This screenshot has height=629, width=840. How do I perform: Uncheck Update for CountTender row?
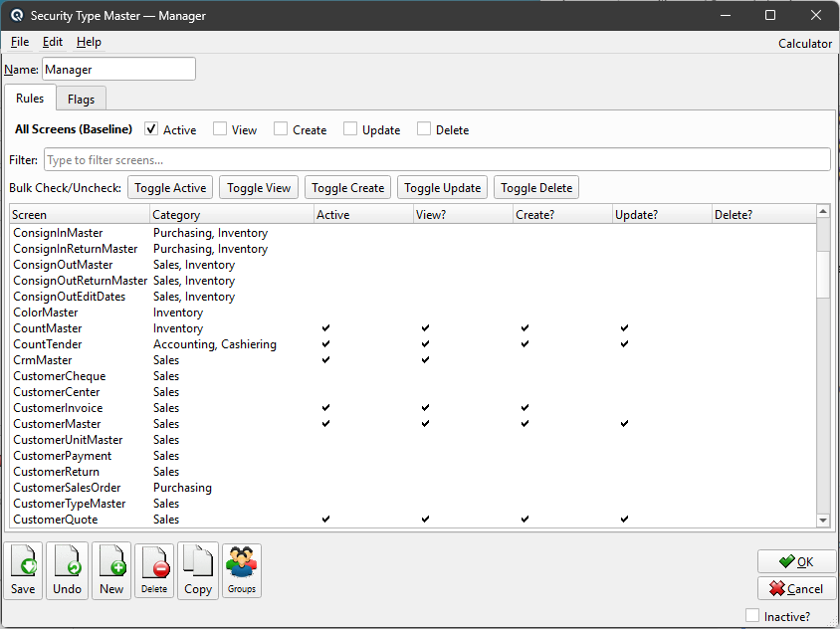[625, 344]
